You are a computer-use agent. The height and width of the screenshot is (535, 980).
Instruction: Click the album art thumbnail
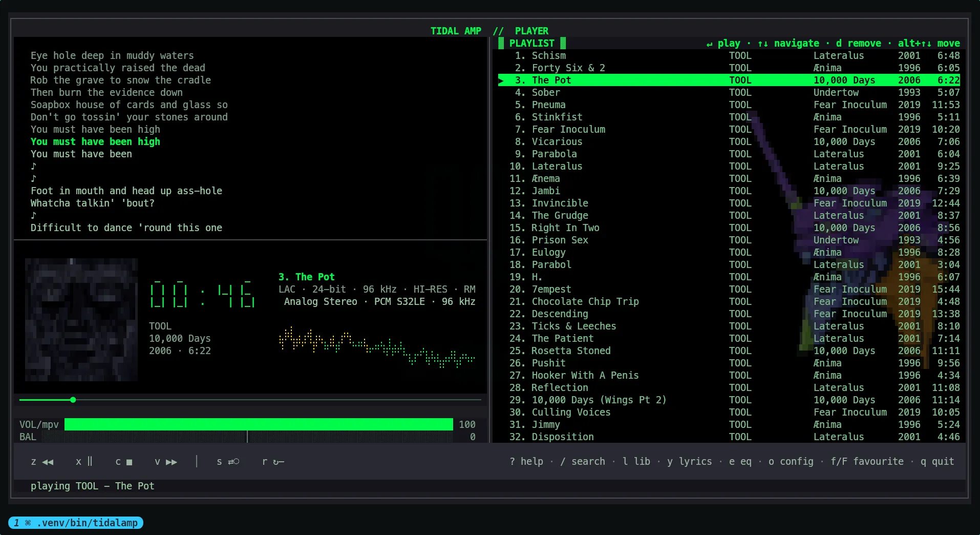tap(81, 320)
